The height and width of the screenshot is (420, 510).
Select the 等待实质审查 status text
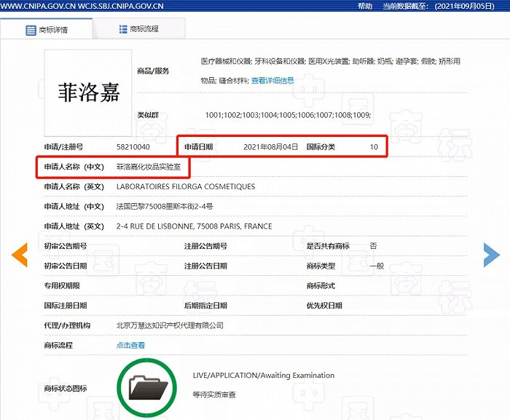(214, 395)
